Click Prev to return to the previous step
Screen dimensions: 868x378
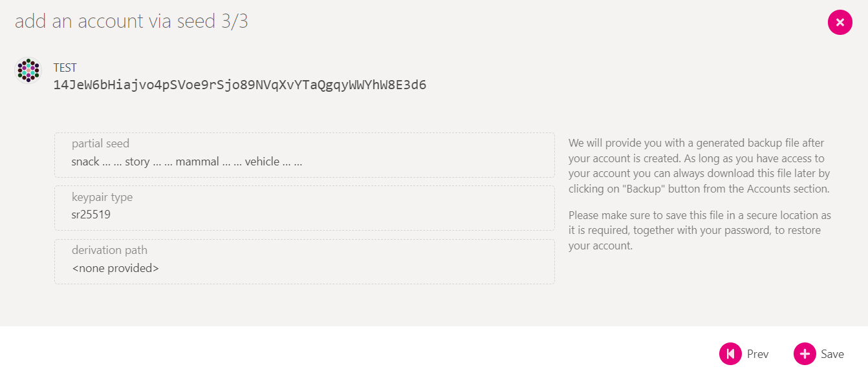click(757, 353)
